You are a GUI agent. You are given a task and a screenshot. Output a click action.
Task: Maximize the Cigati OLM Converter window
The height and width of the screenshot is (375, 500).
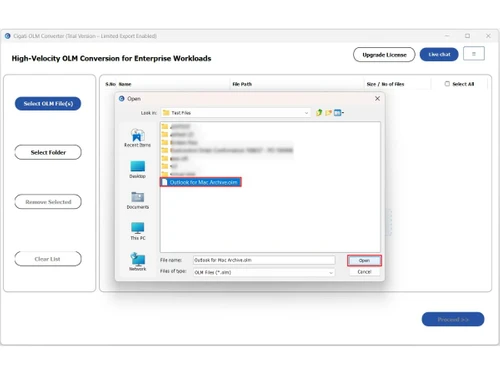(x=467, y=36)
